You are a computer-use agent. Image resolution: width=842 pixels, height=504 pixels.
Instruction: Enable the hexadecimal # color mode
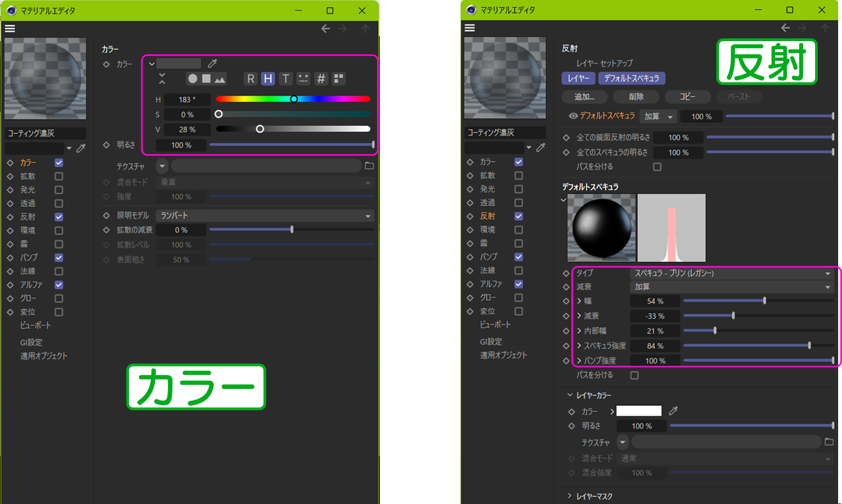point(321,79)
